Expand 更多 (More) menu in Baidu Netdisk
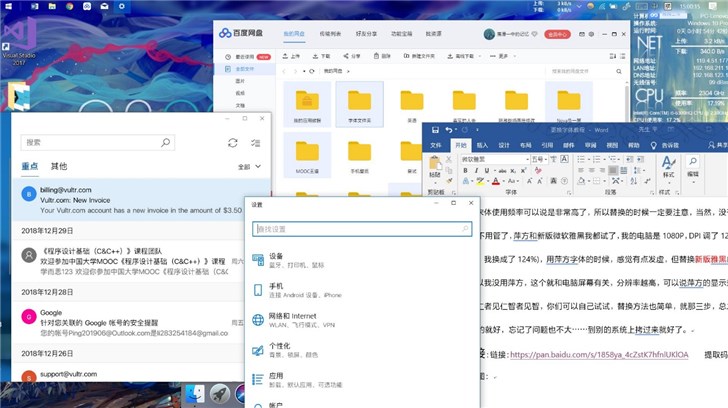 502,56
